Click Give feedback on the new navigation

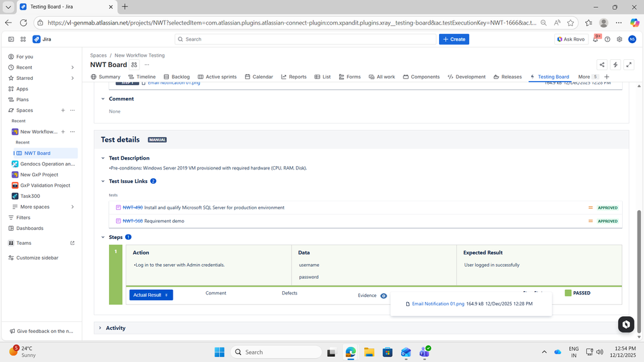41,331
